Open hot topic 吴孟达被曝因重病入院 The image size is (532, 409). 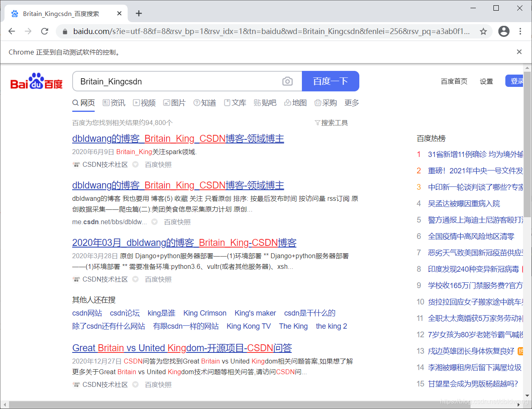click(464, 204)
